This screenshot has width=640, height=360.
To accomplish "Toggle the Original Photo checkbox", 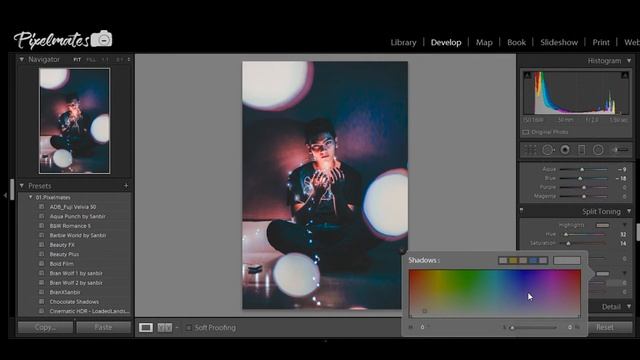I will [526, 132].
